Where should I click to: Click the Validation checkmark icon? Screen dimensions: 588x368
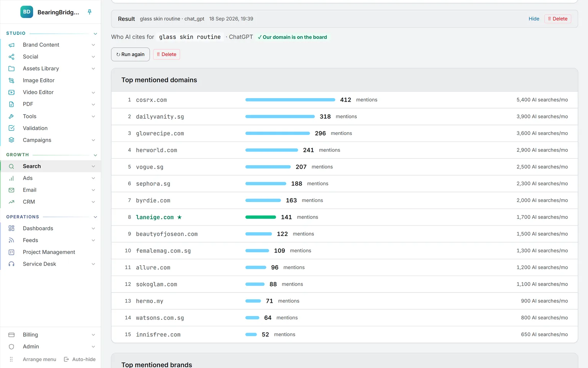click(11, 128)
